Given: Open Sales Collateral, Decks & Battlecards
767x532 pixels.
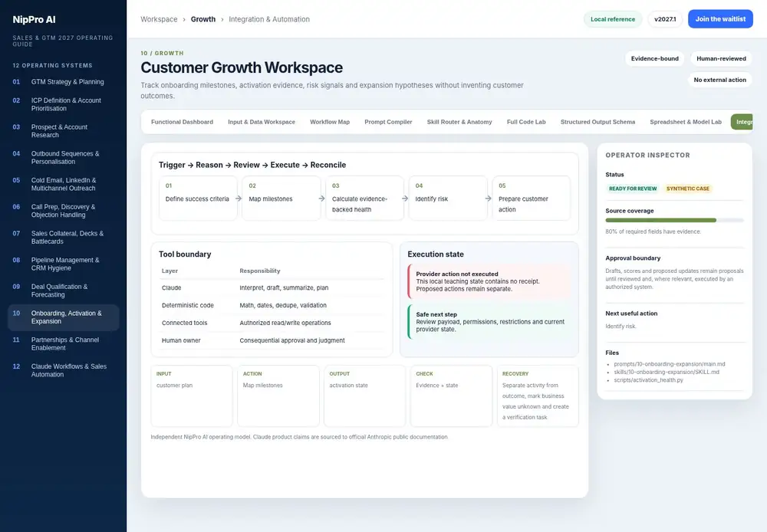Looking at the screenshot, I should pyautogui.click(x=63, y=237).
